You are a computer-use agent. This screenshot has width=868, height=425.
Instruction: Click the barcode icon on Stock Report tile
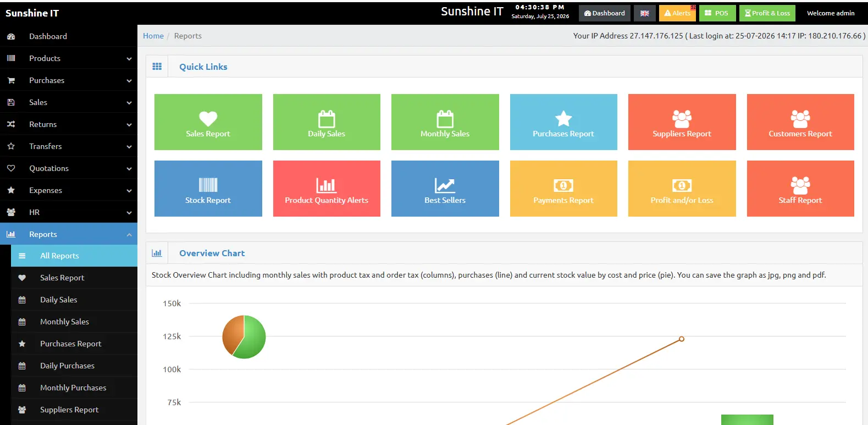point(208,185)
